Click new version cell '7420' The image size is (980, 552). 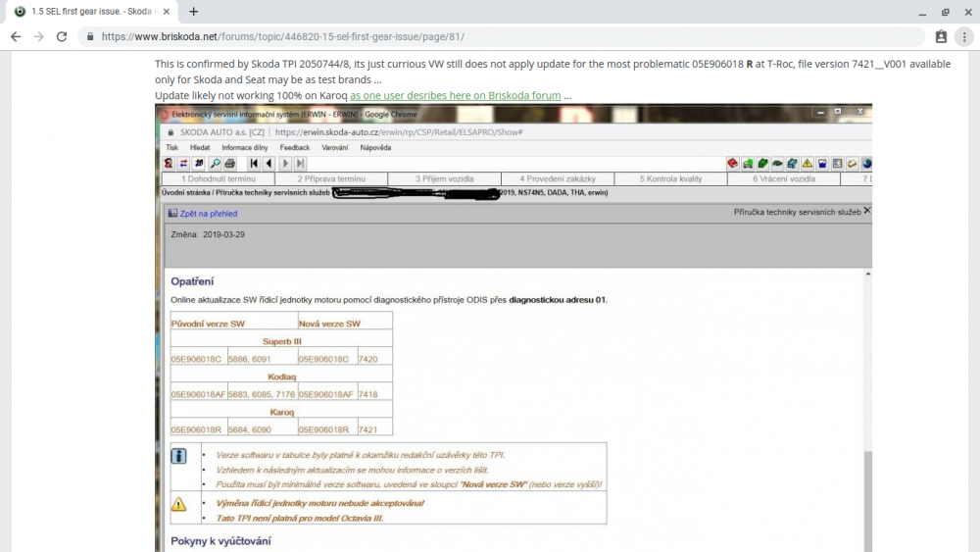pos(368,360)
